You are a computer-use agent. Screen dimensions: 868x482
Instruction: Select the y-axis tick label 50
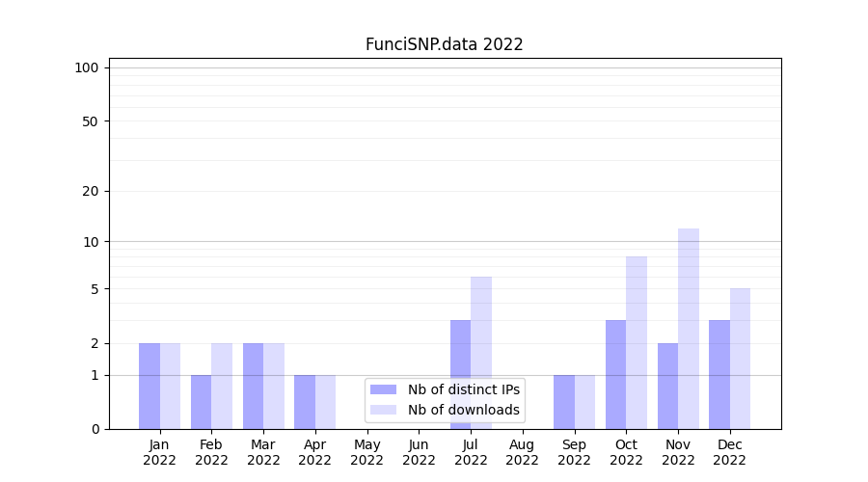(x=90, y=121)
